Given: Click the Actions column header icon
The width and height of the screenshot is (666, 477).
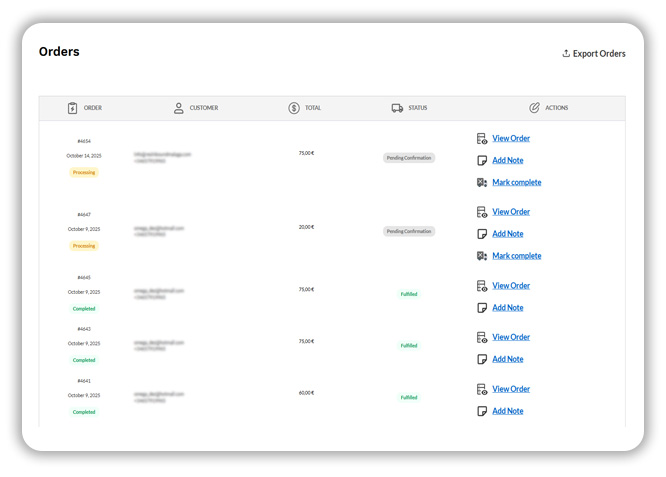Looking at the screenshot, I should click(534, 108).
